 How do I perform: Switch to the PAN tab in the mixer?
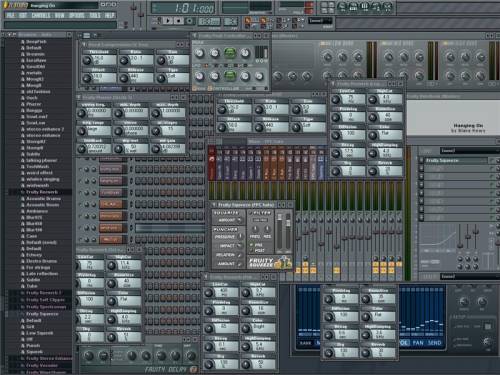point(418,343)
